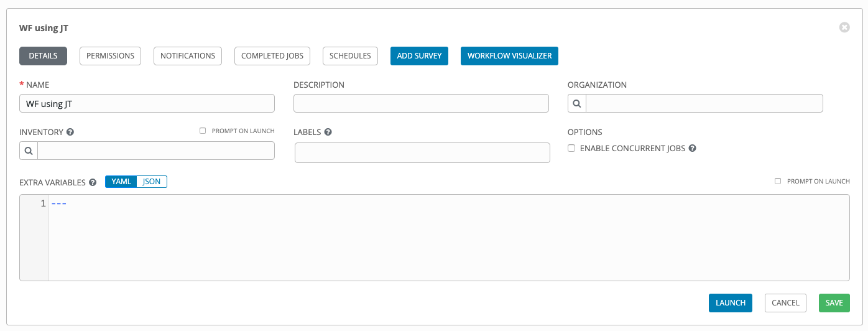The image size is (868, 331).
Task: Open the Inventory help question-mark icon
Action: [x=70, y=133]
